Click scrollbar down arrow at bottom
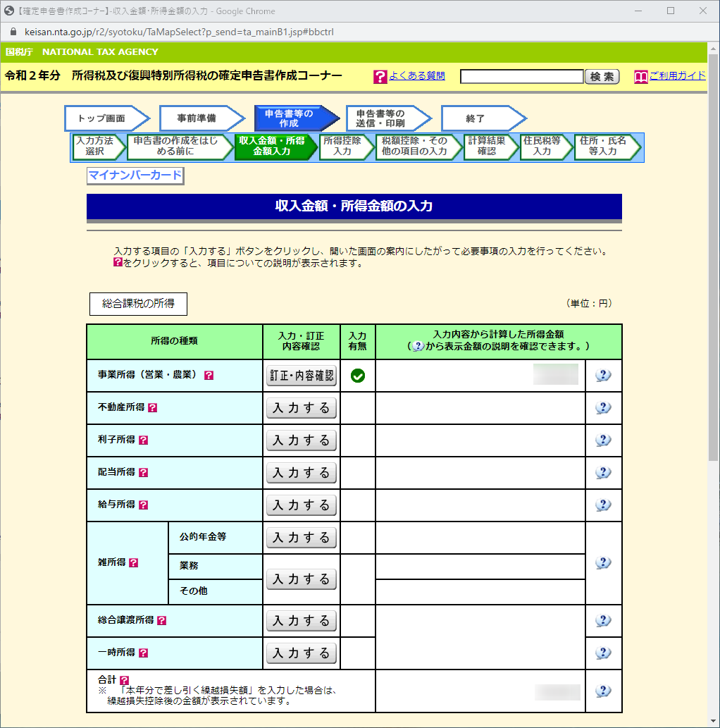 click(x=713, y=722)
